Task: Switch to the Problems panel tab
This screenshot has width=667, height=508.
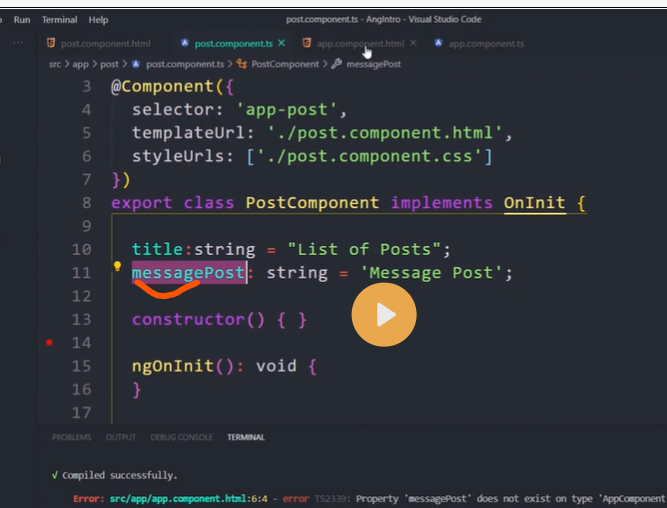Action: (71, 437)
